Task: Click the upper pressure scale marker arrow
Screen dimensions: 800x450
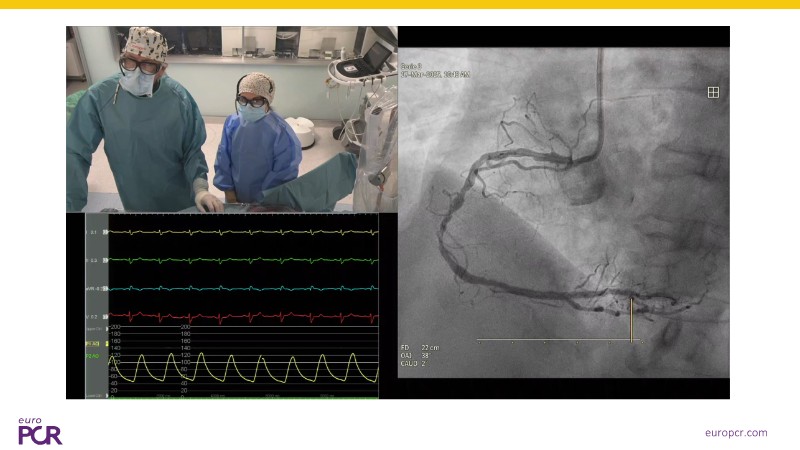Action: click(x=106, y=327)
